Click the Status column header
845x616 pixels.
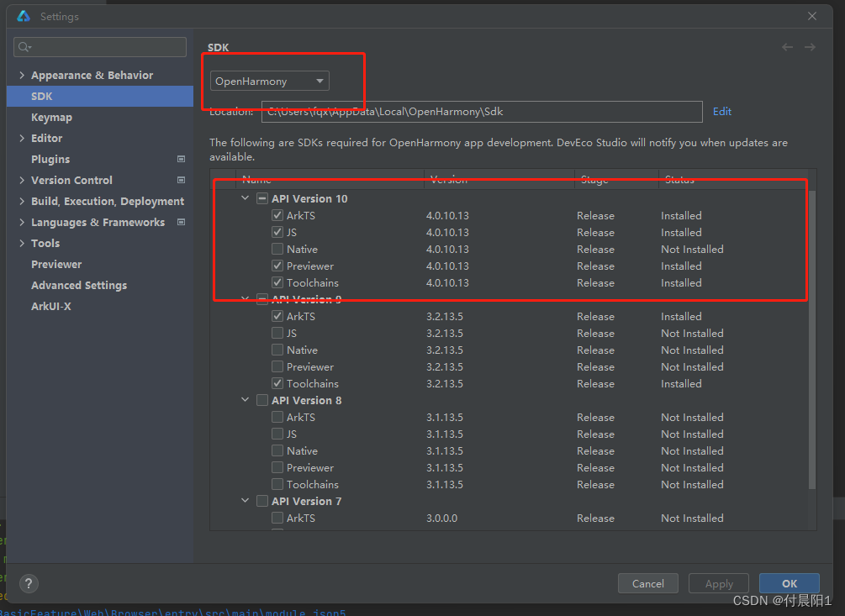point(733,179)
